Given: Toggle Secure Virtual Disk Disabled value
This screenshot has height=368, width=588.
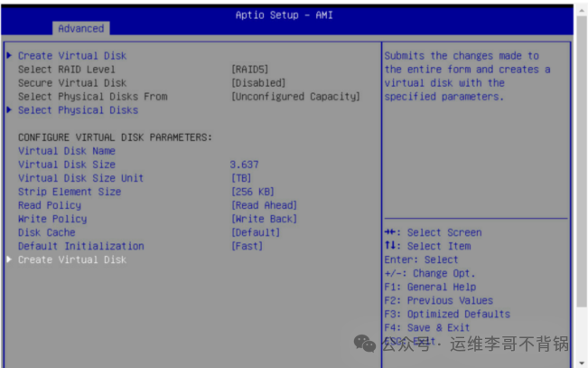Looking at the screenshot, I should [258, 83].
